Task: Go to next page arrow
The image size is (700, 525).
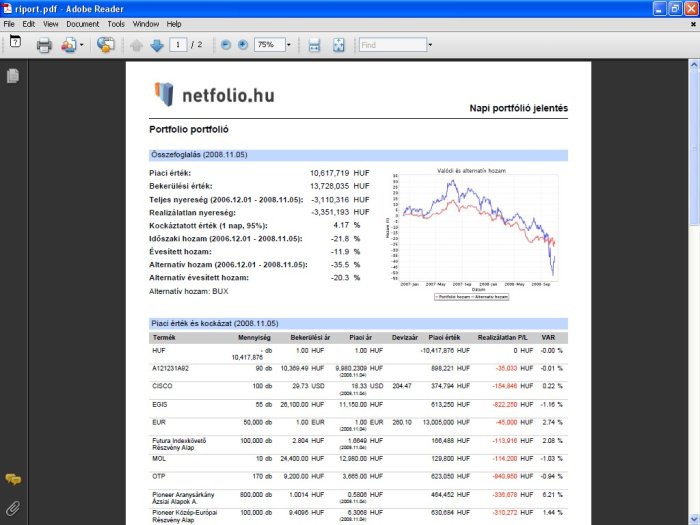Action: 157,45
